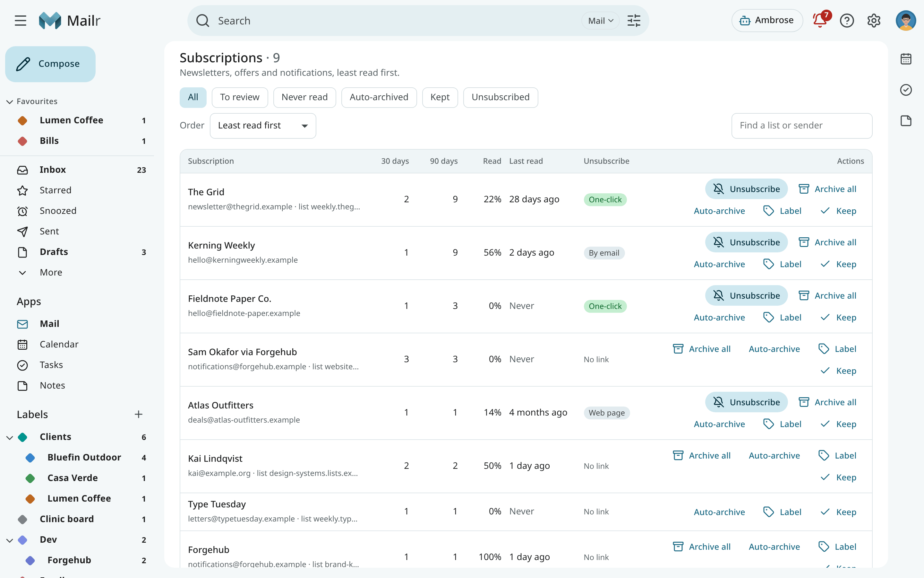924x578 pixels.
Task: Open the Ambrose assistant button
Action: click(x=767, y=21)
